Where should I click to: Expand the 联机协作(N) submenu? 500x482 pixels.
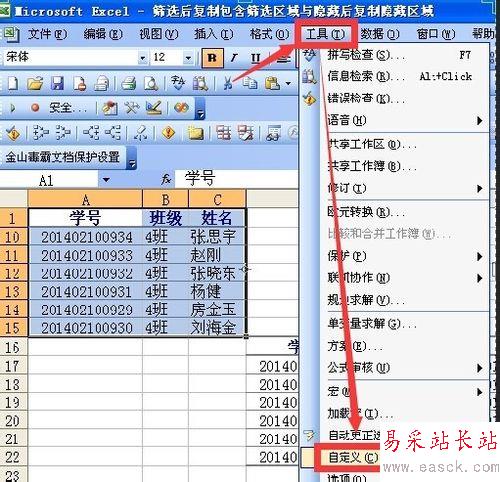coord(395,278)
